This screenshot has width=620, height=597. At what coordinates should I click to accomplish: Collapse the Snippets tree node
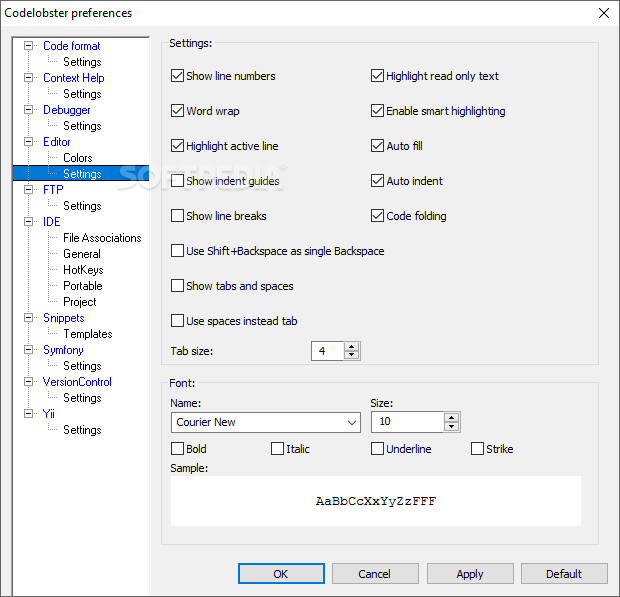[x=28, y=317]
